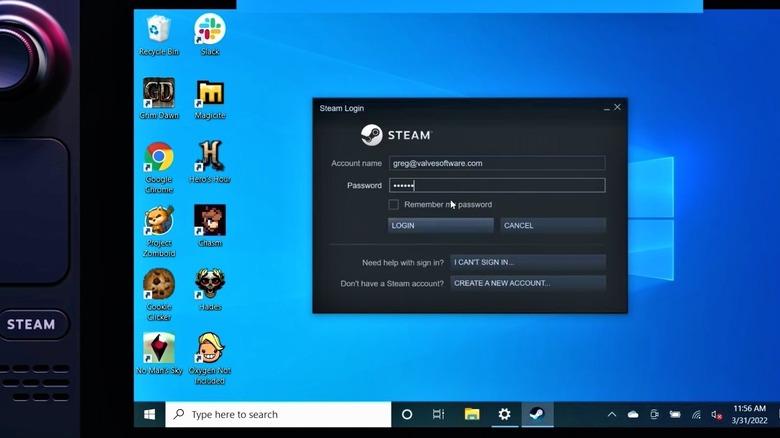Image resolution: width=780 pixels, height=438 pixels.
Task: Open the Magicite desktop icon
Action: tap(210, 94)
